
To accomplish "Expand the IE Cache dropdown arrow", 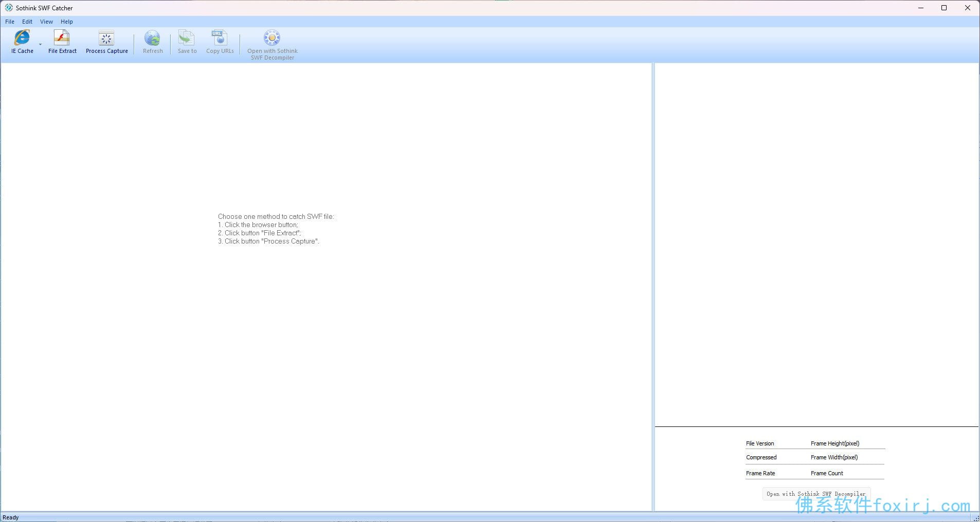I will click(x=40, y=45).
